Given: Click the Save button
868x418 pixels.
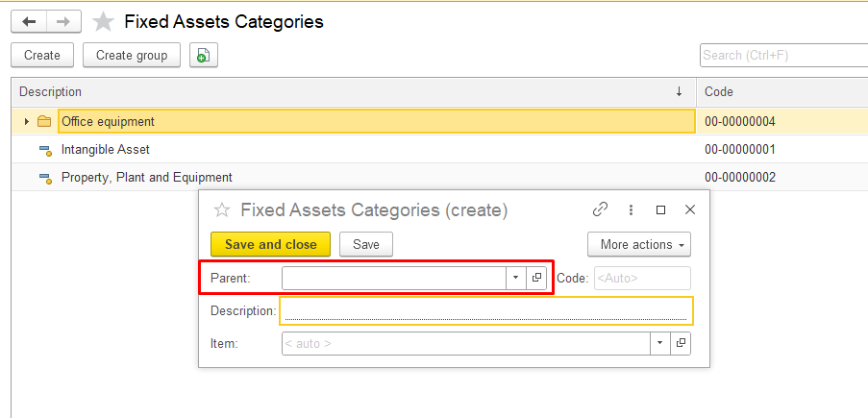Looking at the screenshot, I should click(x=366, y=244).
